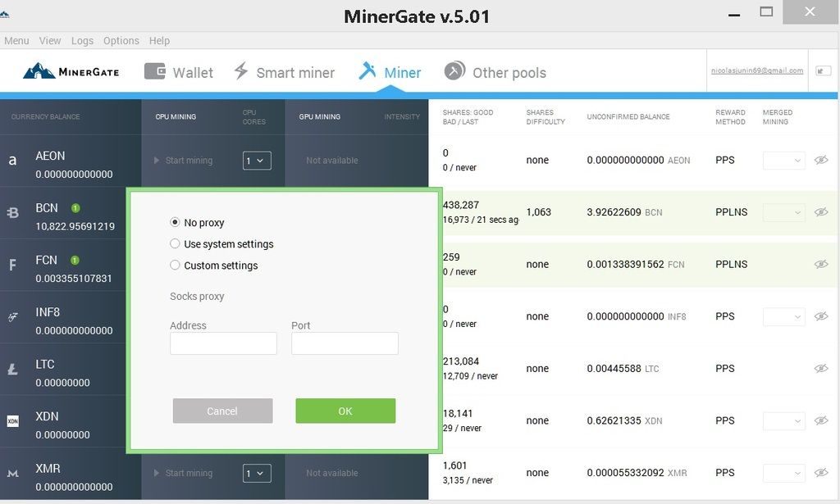This screenshot has width=840, height=504.
Task: Click the unconfirmed balance 0.62621335 XDN
Action: tap(624, 420)
